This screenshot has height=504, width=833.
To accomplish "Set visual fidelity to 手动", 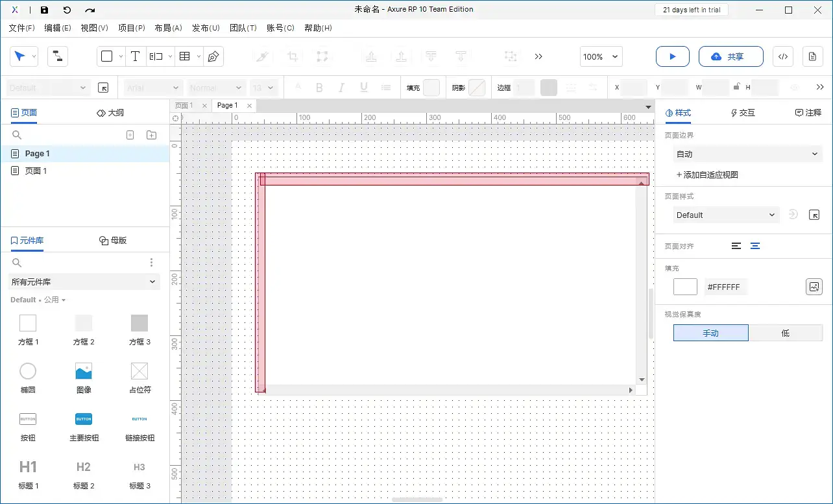I will [x=710, y=333].
